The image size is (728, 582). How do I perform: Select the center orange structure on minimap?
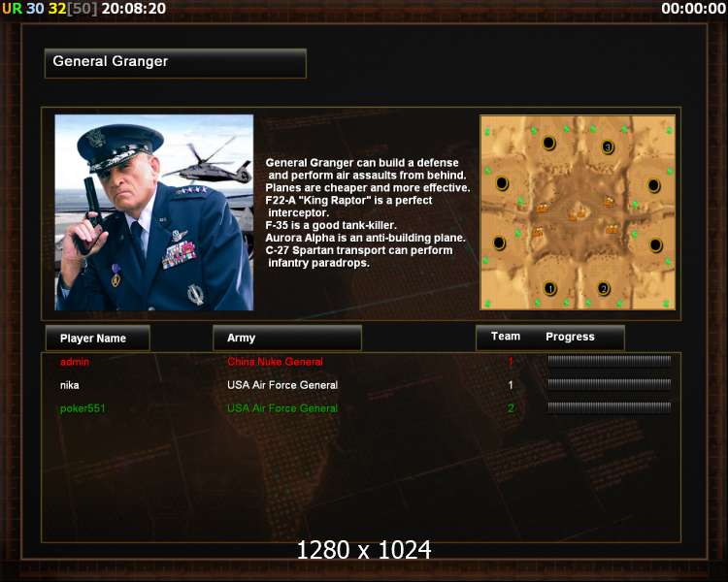[578, 214]
